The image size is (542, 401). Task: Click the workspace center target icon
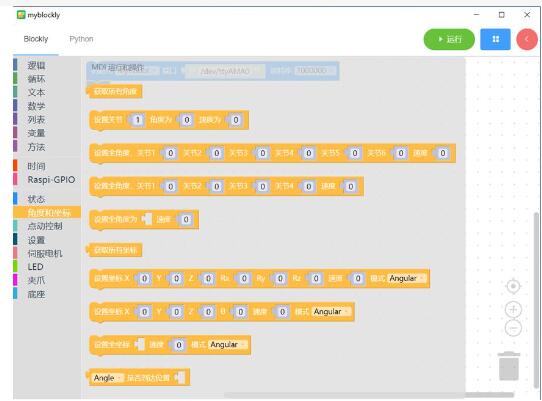[513, 286]
